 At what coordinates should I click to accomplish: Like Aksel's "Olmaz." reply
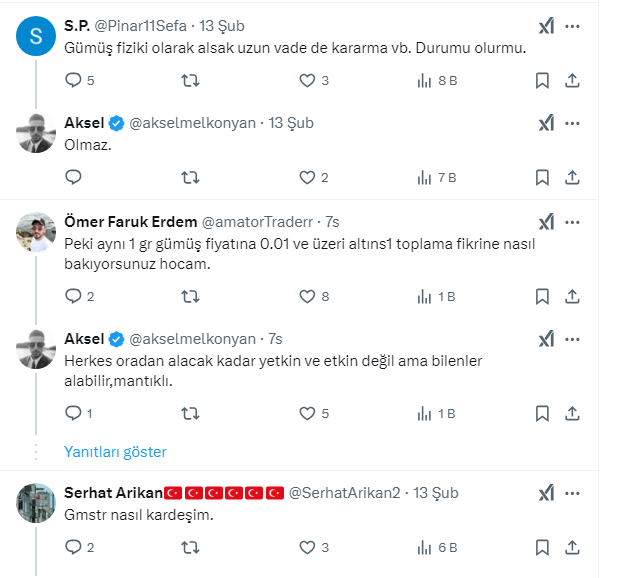(307, 178)
